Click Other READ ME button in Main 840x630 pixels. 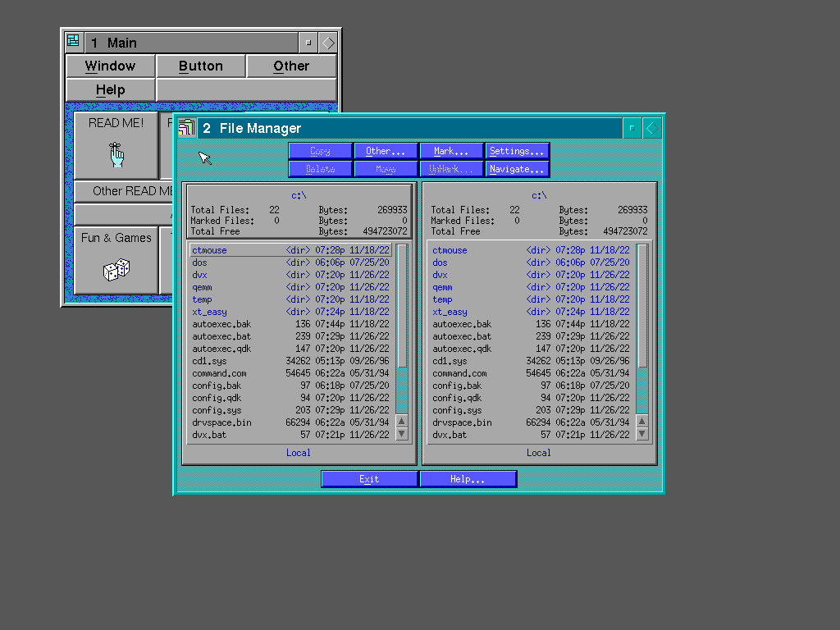[x=123, y=191]
